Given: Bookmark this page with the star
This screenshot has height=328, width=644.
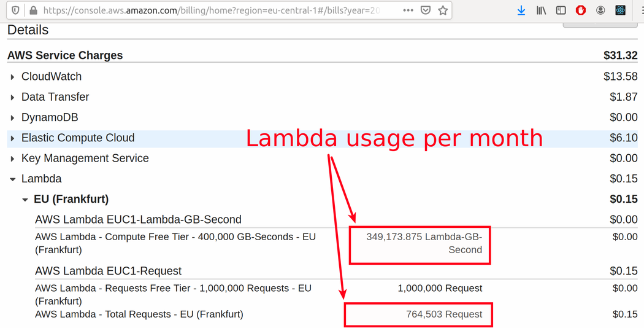Looking at the screenshot, I should [443, 10].
